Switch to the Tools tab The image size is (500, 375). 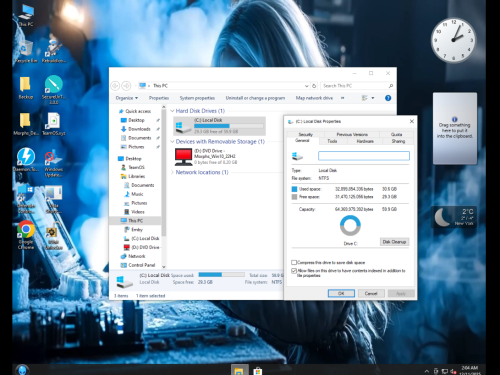(332, 141)
